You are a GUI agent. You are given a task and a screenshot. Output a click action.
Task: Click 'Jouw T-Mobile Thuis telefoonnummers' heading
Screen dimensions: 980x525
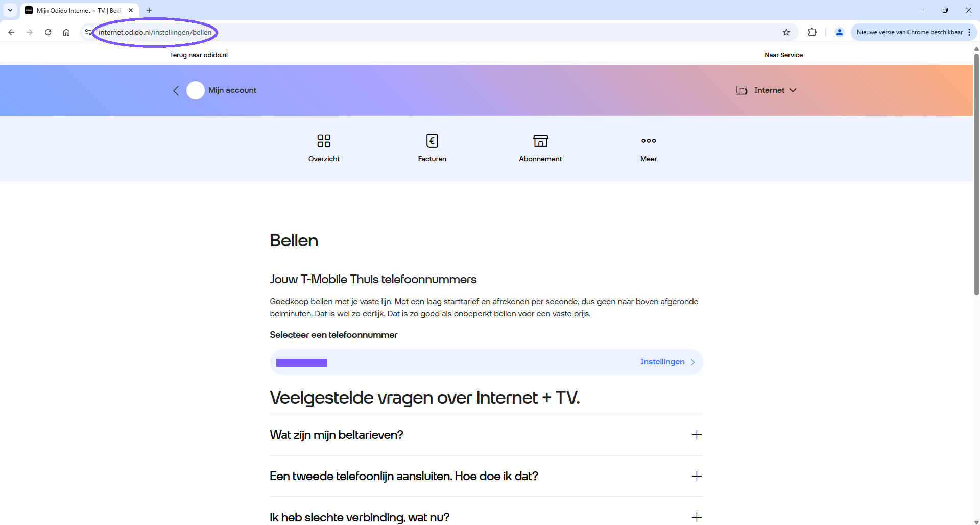373,279
